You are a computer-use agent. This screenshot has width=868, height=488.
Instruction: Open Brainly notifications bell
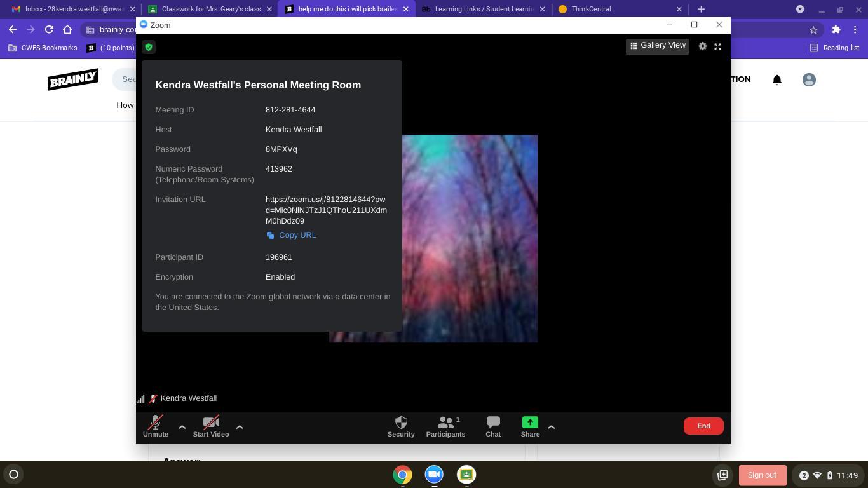coord(777,79)
